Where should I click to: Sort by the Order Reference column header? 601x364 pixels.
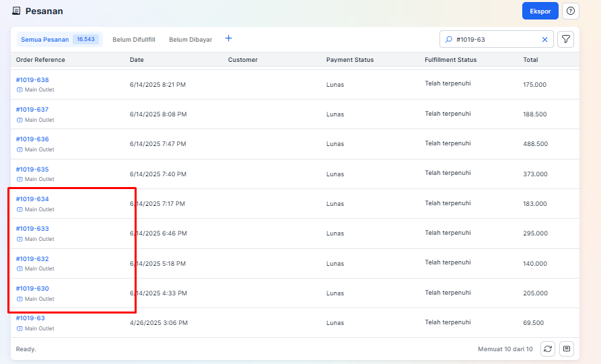40,60
